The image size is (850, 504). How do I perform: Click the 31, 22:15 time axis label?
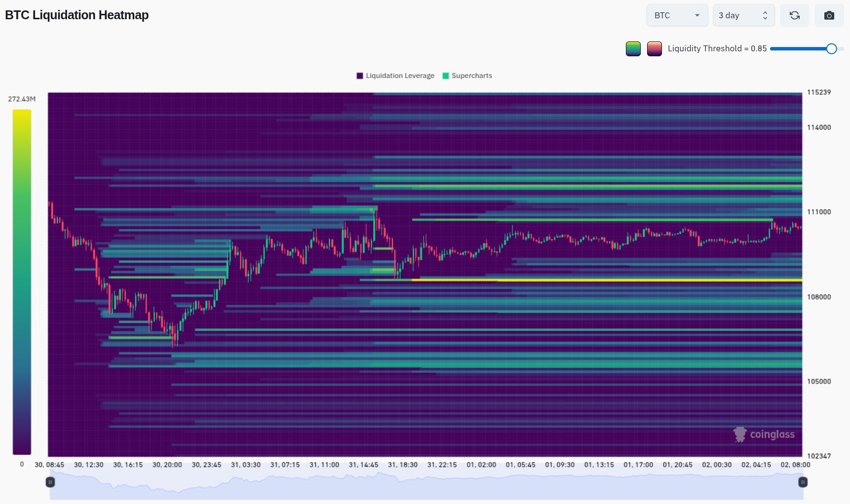point(442,465)
